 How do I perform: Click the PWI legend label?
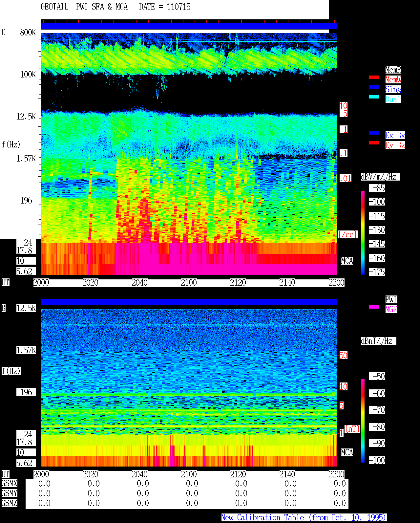tap(391, 299)
